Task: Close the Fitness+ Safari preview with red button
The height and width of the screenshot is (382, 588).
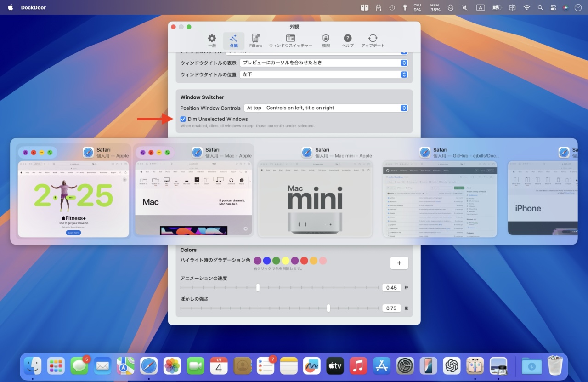Action: [34, 153]
